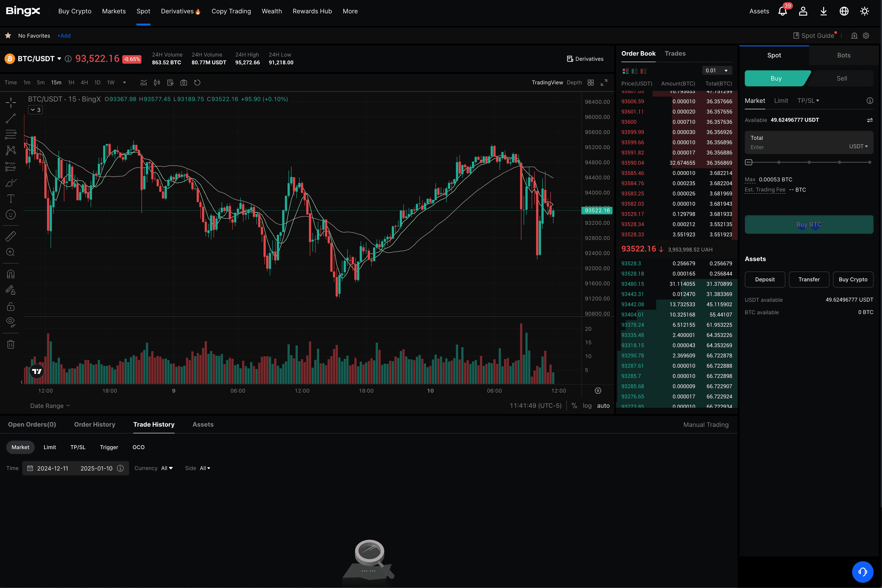Select the brush drawing tool

pos(11,183)
